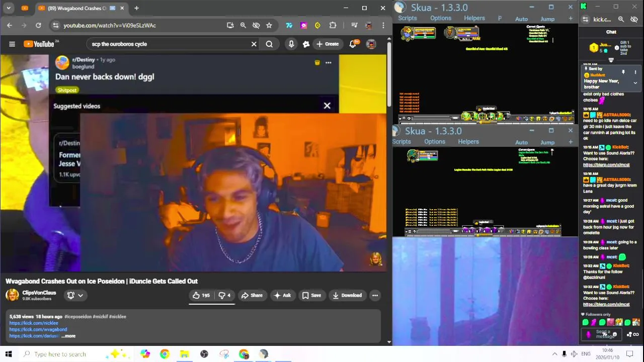Run the YouTube search with magnifier button
The height and width of the screenshot is (362, 644).
coord(269,44)
